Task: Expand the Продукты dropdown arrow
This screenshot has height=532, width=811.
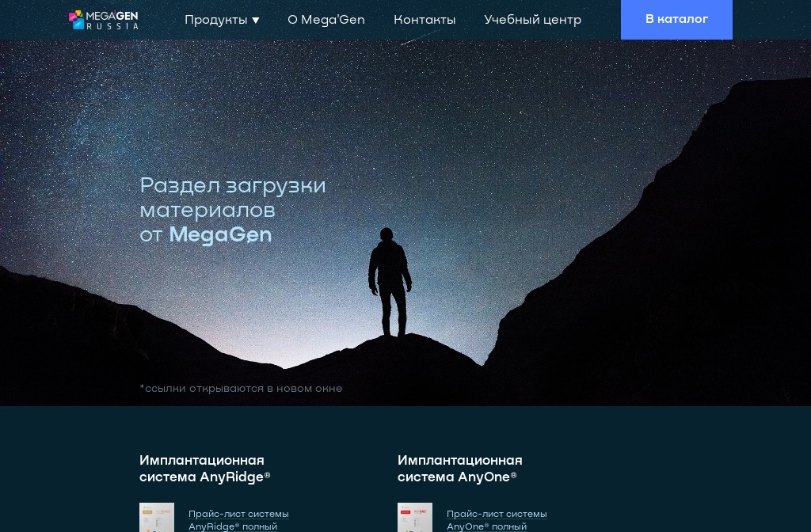Action: point(256,21)
